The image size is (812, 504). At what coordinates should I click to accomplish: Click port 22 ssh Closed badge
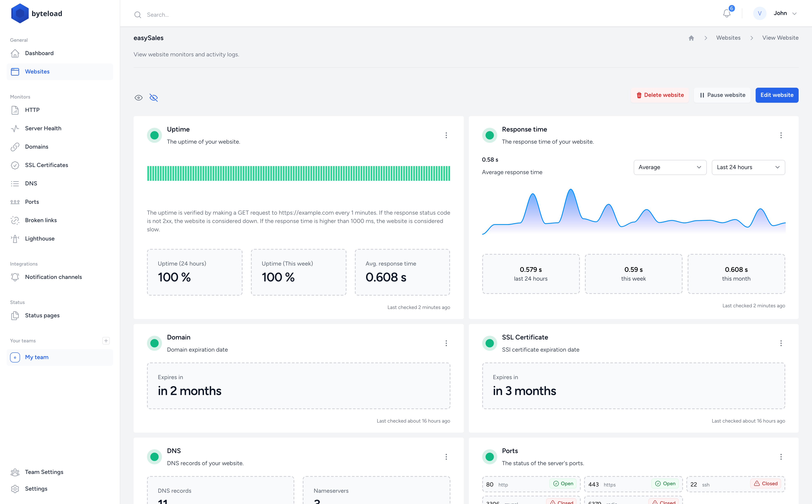[x=766, y=484]
